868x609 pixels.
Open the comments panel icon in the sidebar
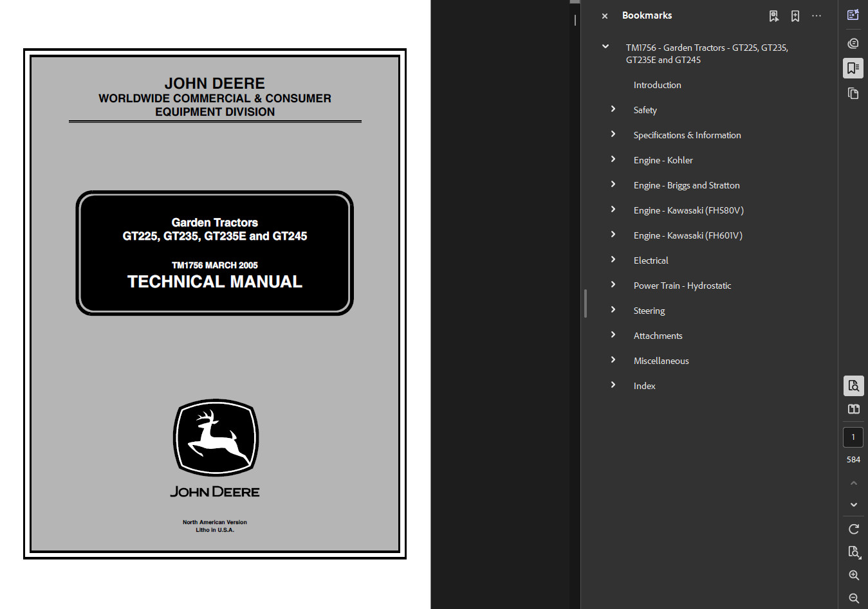853,43
